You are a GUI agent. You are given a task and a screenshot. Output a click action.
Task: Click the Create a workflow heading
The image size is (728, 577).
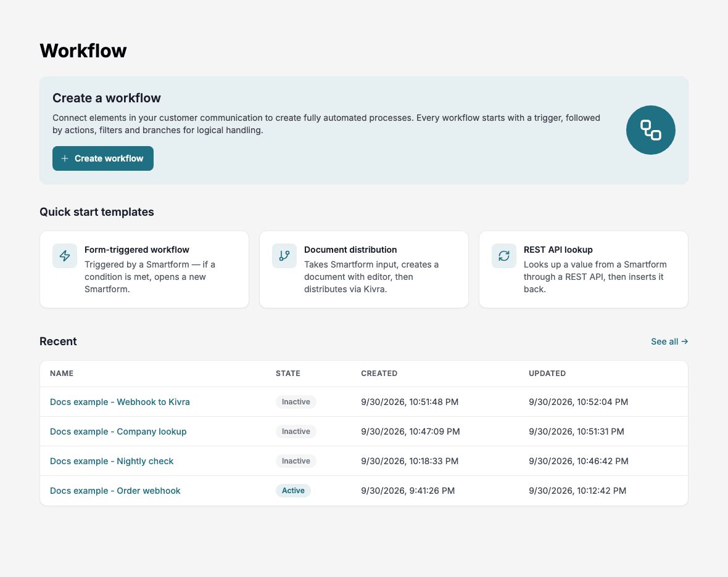tap(107, 98)
